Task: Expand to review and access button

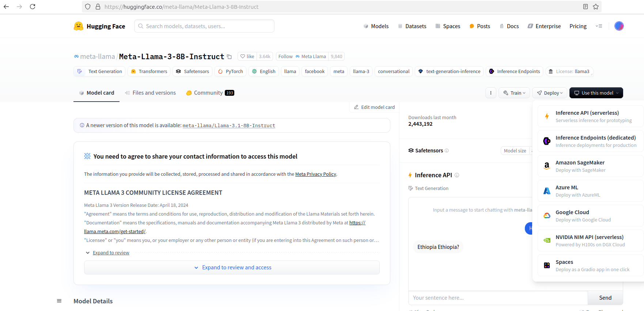Action: [232, 268]
